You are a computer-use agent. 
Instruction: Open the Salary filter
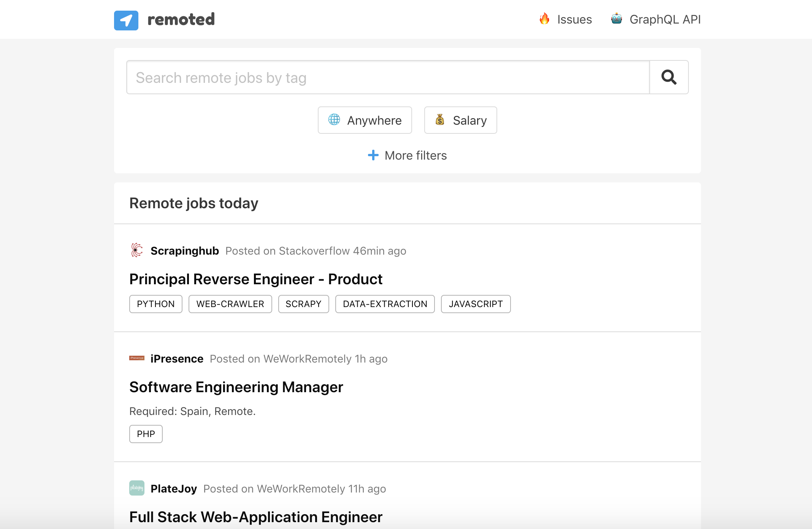coord(460,120)
